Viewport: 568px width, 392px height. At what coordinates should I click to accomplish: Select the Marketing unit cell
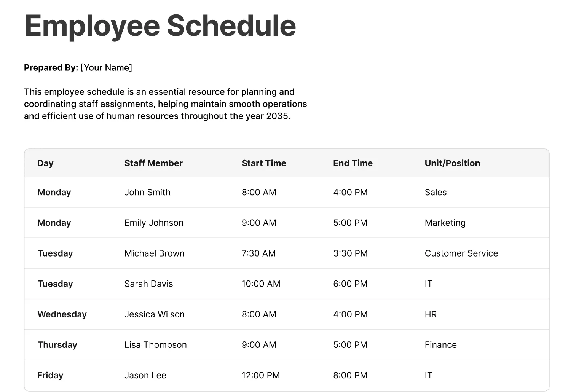(x=445, y=223)
